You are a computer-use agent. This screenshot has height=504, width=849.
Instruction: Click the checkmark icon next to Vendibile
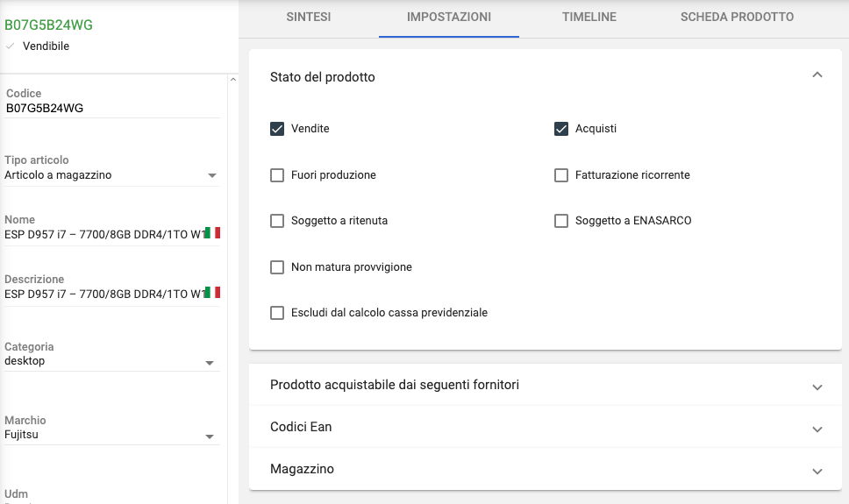point(11,46)
